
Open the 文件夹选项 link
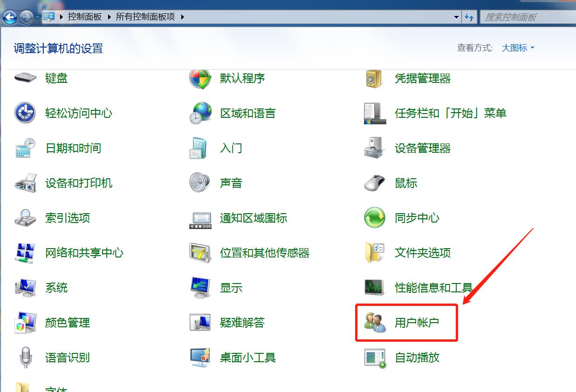tap(423, 253)
